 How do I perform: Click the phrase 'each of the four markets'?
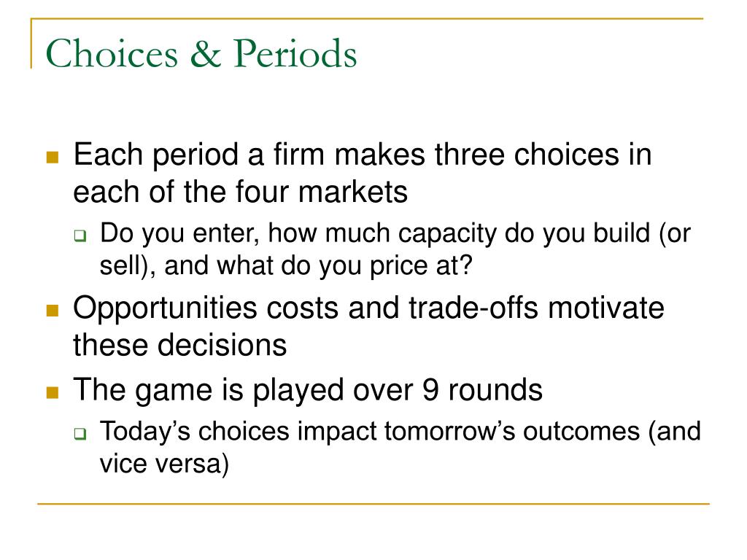pyautogui.click(x=241, y=192)
